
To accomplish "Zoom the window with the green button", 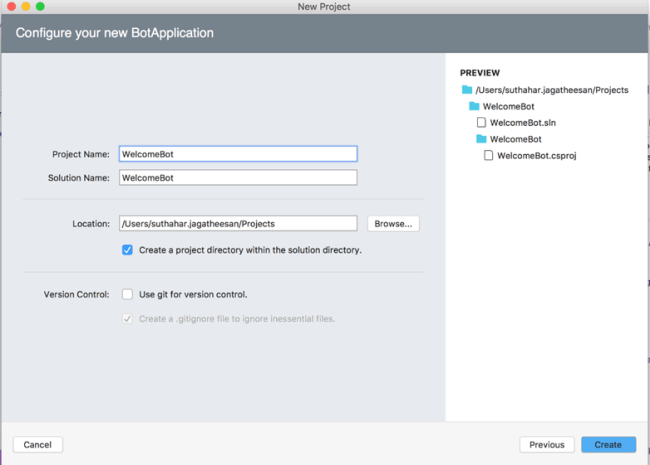I will click(x=40, y=6).
